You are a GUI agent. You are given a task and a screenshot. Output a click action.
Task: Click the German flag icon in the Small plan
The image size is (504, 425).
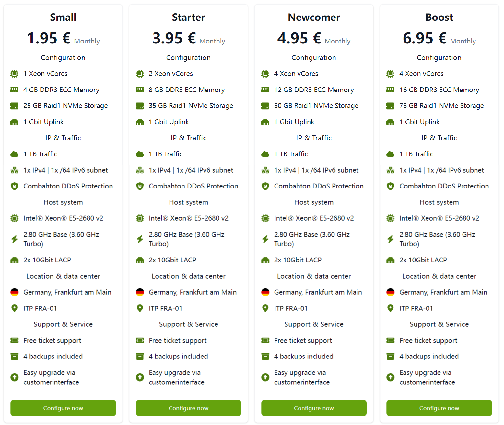pos(15,292)
